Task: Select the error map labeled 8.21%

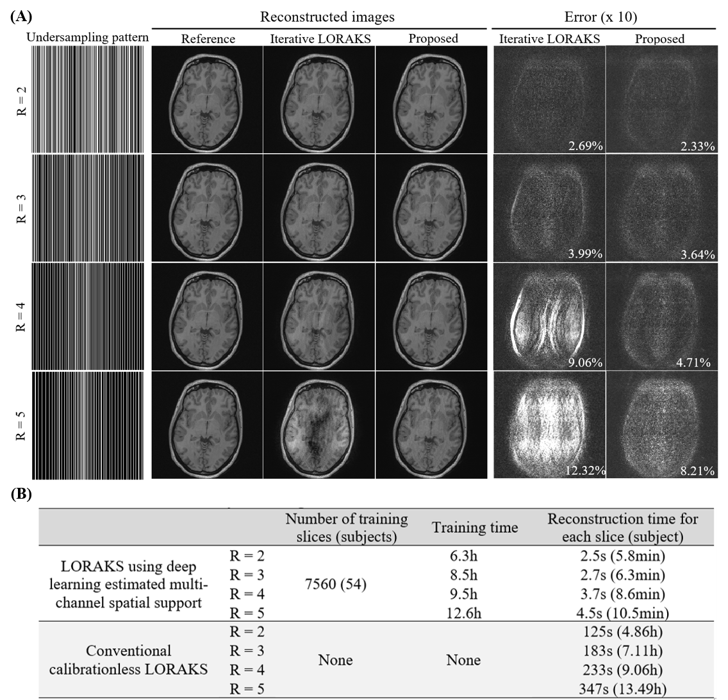Action: 661,425
